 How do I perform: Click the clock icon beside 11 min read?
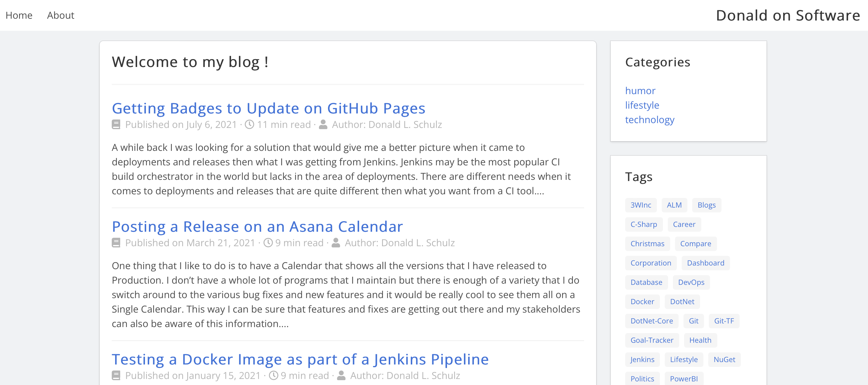point(249,125)
